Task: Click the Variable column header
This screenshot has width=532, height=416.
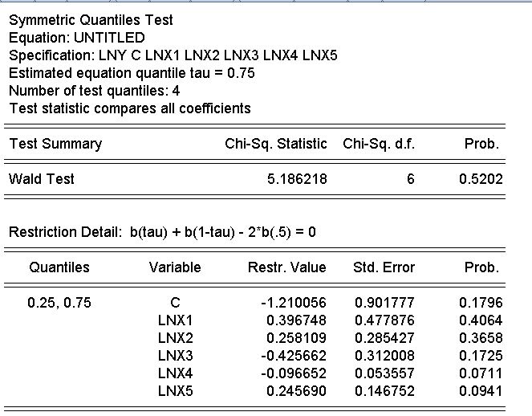Action: pos(175,267)
